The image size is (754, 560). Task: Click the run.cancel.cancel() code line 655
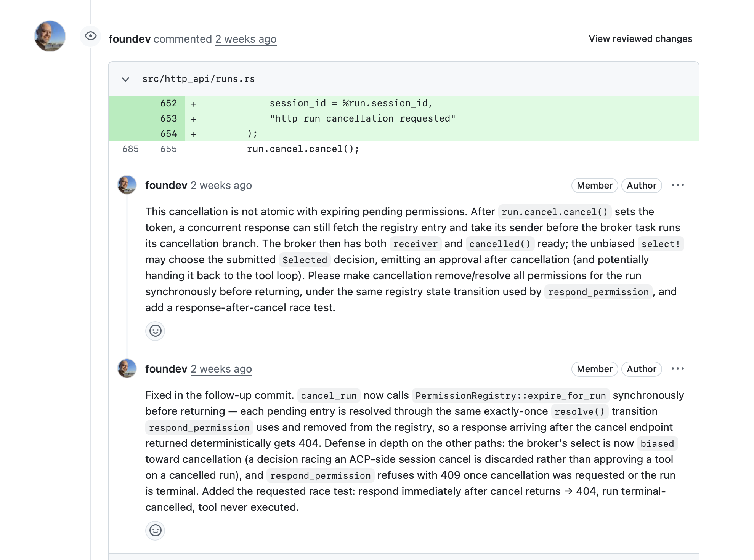tap(303, 149)
